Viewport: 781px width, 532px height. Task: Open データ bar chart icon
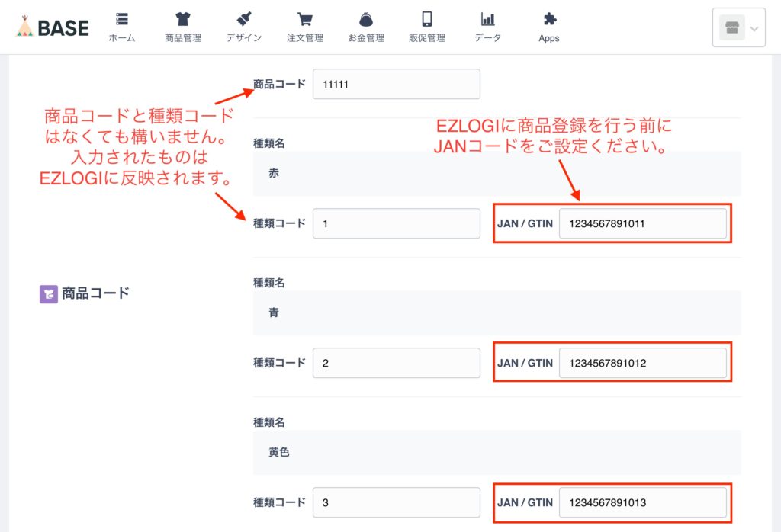pos(488,20)
